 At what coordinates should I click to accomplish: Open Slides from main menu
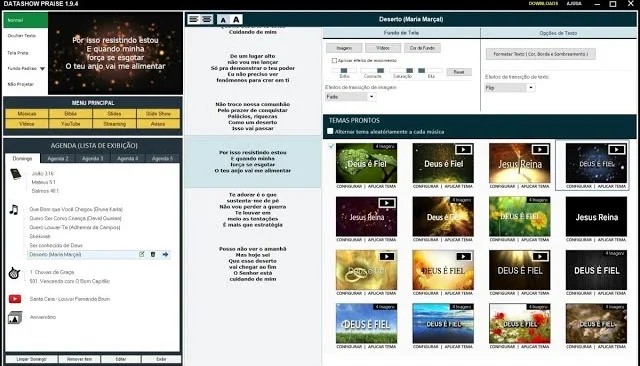[x=114, y=113]
